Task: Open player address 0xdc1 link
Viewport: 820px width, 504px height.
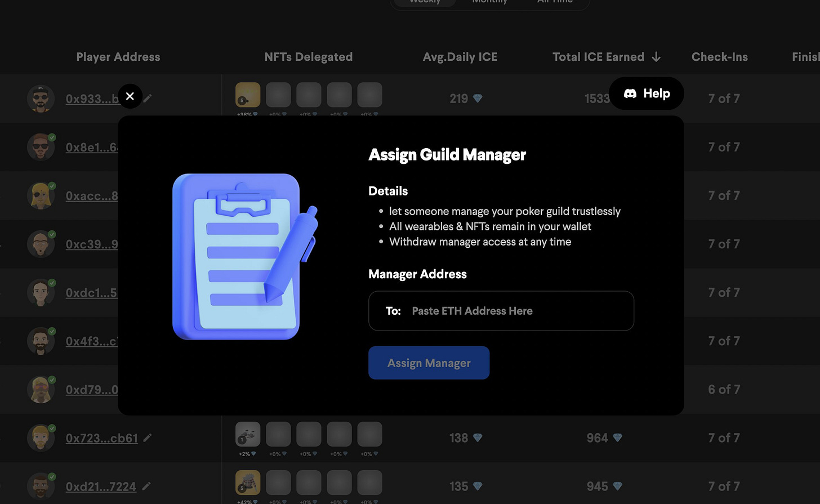Action: pos(92,292)
